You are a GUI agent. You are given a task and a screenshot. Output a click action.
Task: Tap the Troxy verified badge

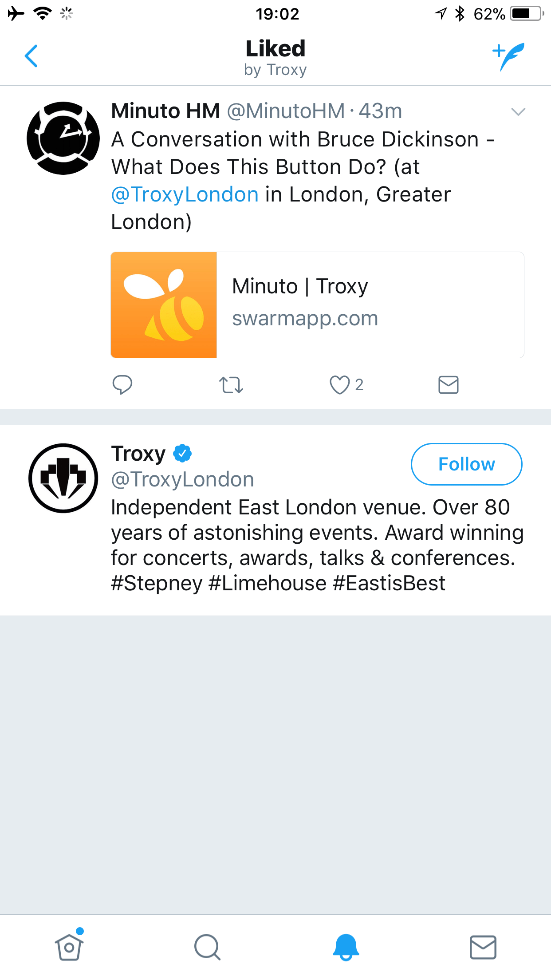(182, 453)
